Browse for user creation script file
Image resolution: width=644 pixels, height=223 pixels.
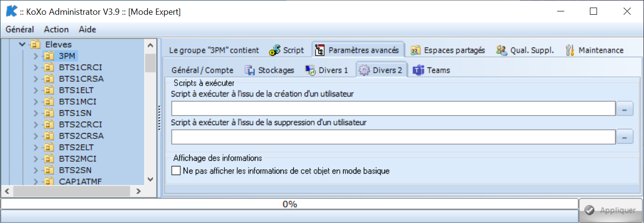625,109
